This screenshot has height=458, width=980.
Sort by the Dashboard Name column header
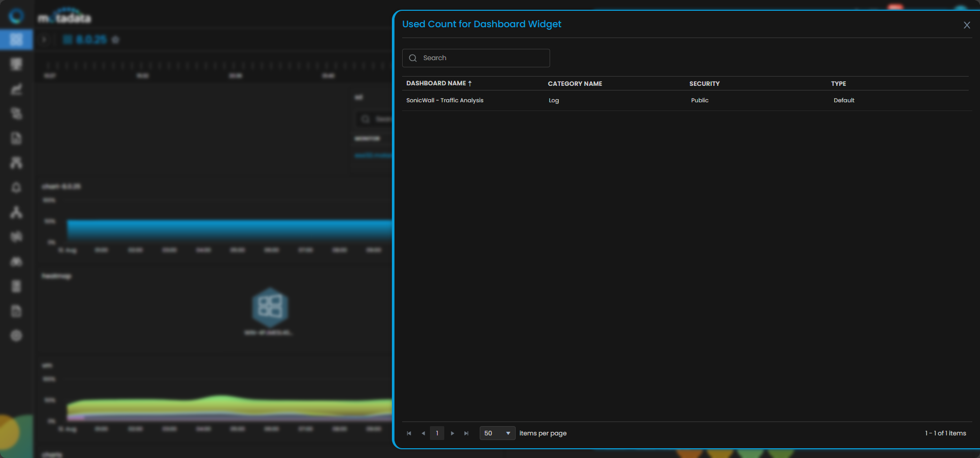coord(436,83)
